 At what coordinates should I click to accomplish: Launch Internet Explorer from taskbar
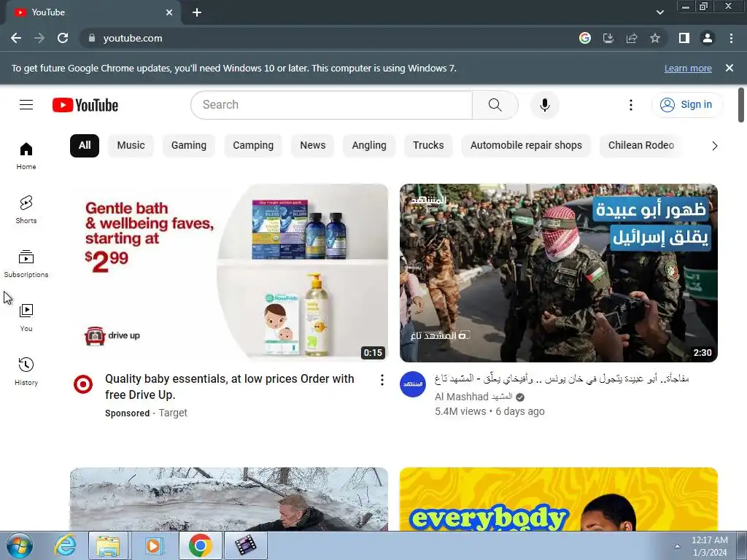pos(65,545)
